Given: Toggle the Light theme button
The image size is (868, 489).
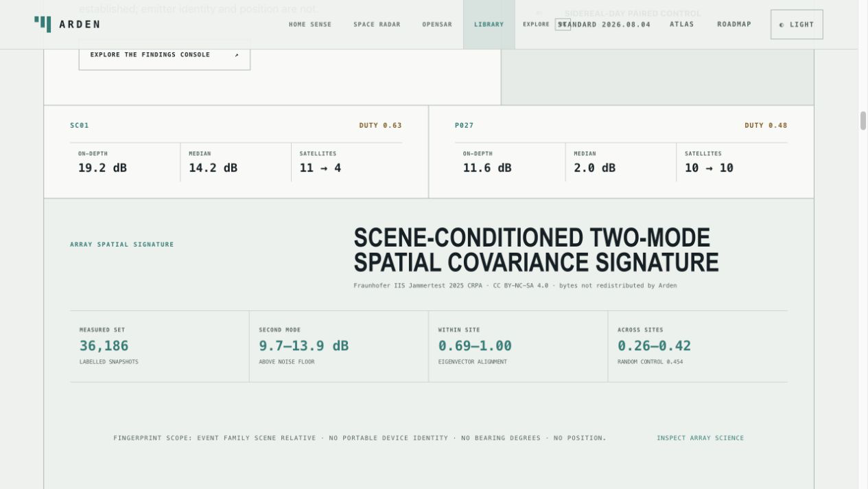Looking at the screenshot, I should point(797,25).
